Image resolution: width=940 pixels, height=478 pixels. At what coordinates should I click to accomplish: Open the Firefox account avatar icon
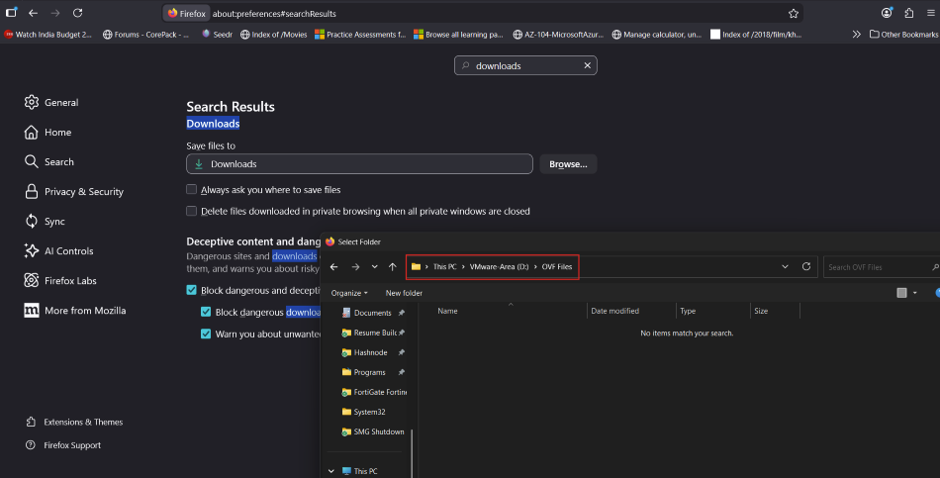pyautogui.click(x=887, y=13)
